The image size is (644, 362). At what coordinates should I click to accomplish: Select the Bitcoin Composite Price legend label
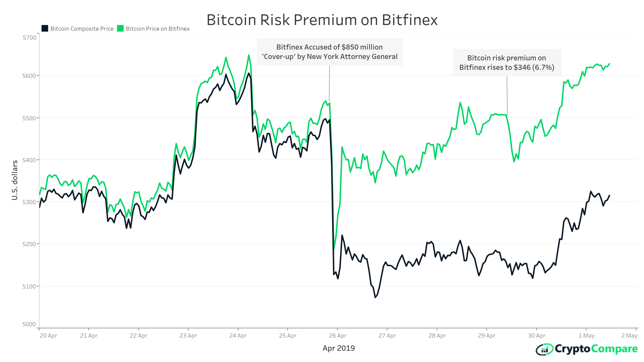(82, 29)
